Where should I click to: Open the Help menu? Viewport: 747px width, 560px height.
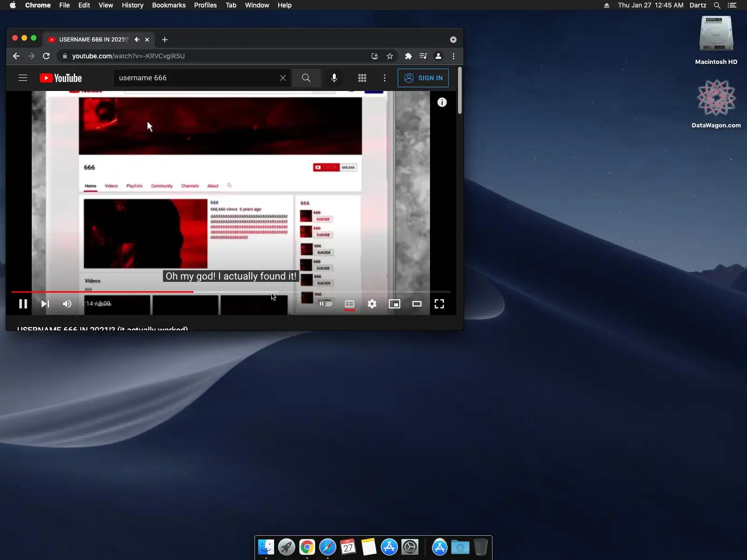pyautogui.click(x=284, y=5)
